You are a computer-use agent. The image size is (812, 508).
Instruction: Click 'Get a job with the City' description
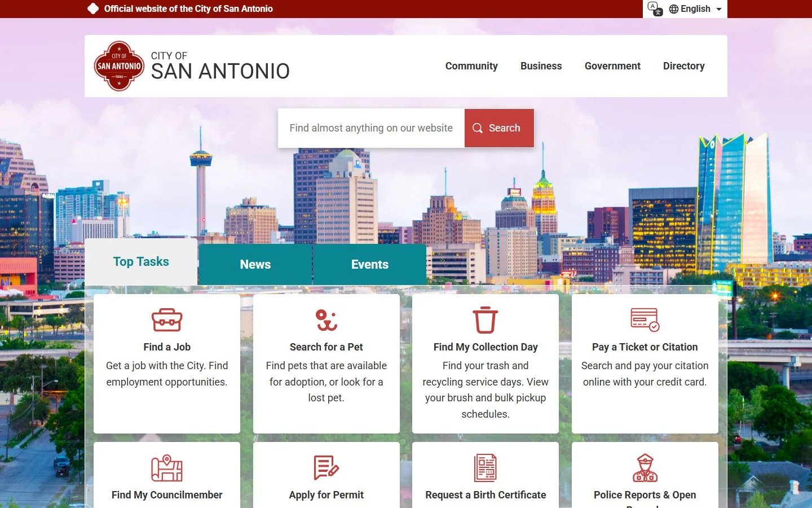click(x=167, y=374)
